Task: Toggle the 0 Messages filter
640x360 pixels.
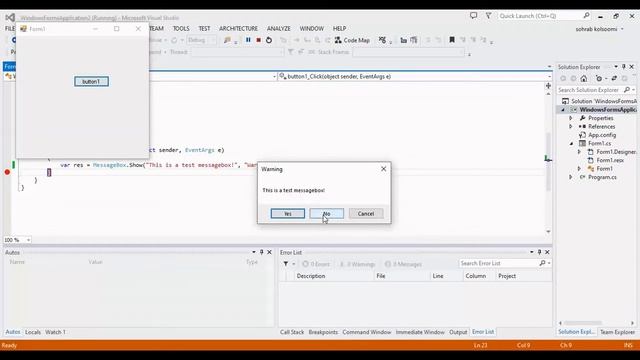Action: coord(403,264)
